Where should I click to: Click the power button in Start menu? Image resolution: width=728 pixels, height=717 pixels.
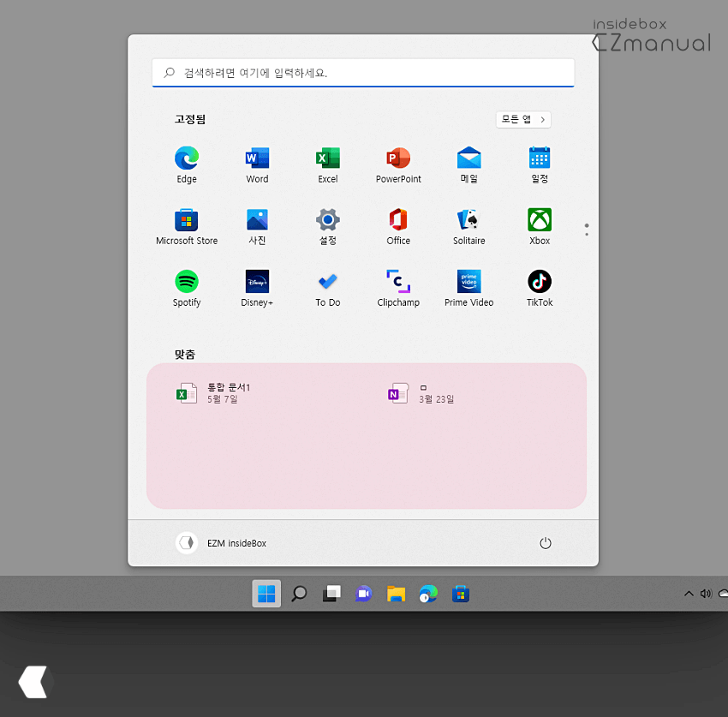(546, 542)
